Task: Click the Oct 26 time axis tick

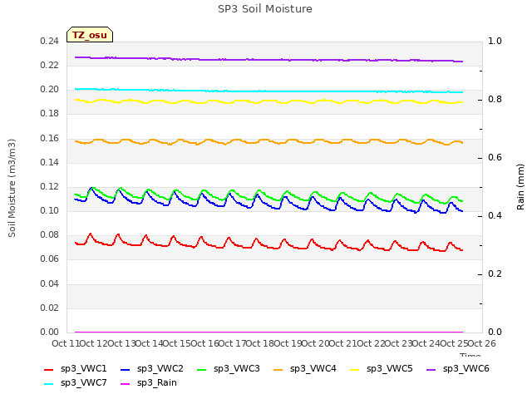Action: point(482,343)
